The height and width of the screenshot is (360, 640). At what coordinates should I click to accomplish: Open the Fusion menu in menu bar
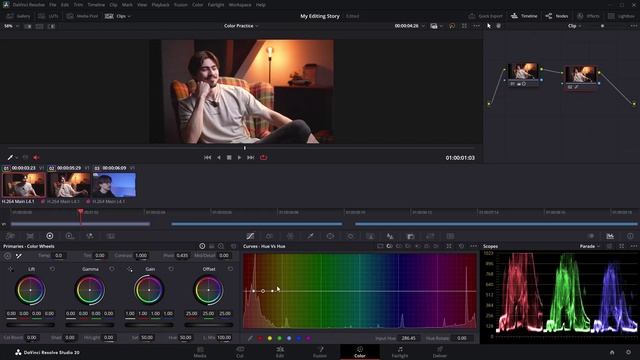(x=181, y=5)
